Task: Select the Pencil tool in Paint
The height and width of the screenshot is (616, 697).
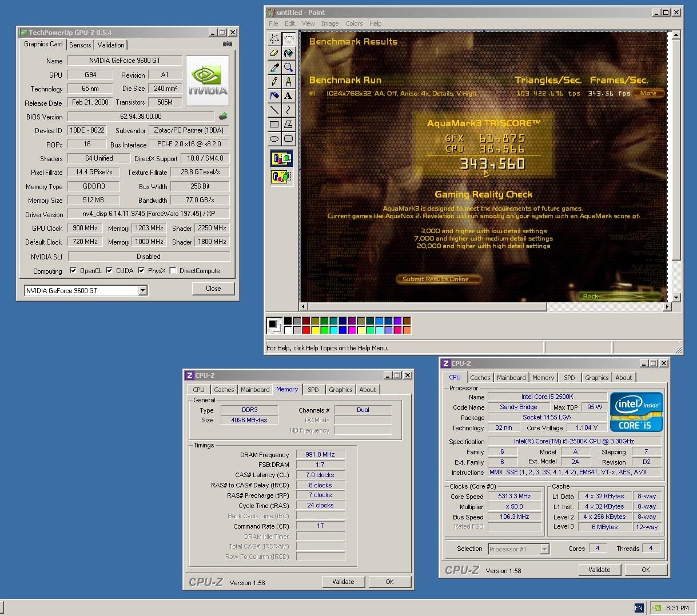Action: (x=274, y=82)
